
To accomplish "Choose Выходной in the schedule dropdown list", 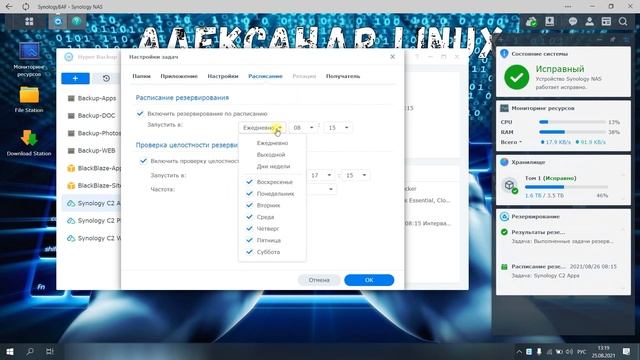I will (x=272, y=155).
